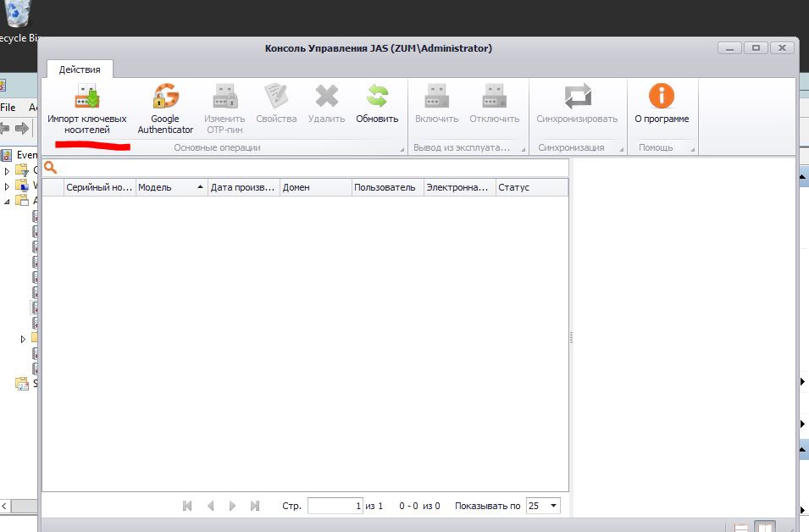Go to previous page in pager

point(210,506)
